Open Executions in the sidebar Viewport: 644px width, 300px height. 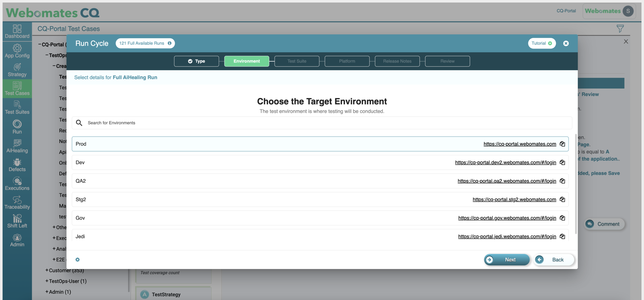(x=17, y=183)
